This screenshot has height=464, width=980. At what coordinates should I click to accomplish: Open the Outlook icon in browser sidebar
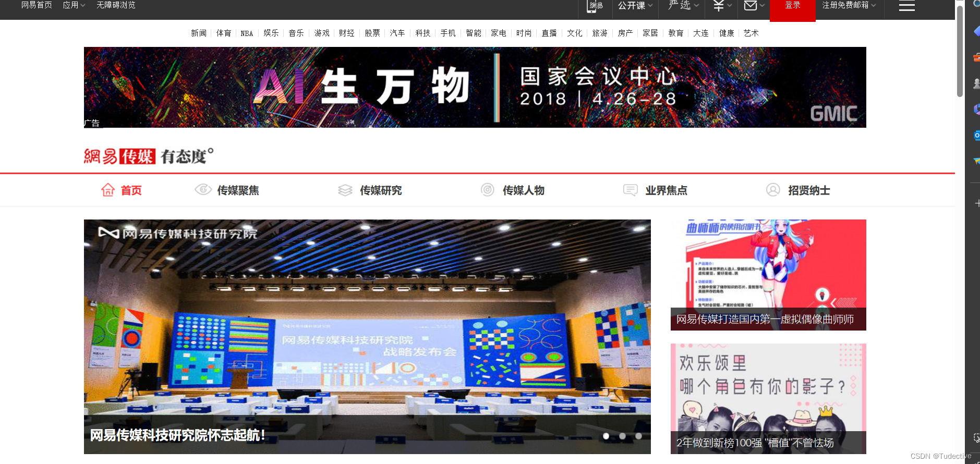pos(976,136)
